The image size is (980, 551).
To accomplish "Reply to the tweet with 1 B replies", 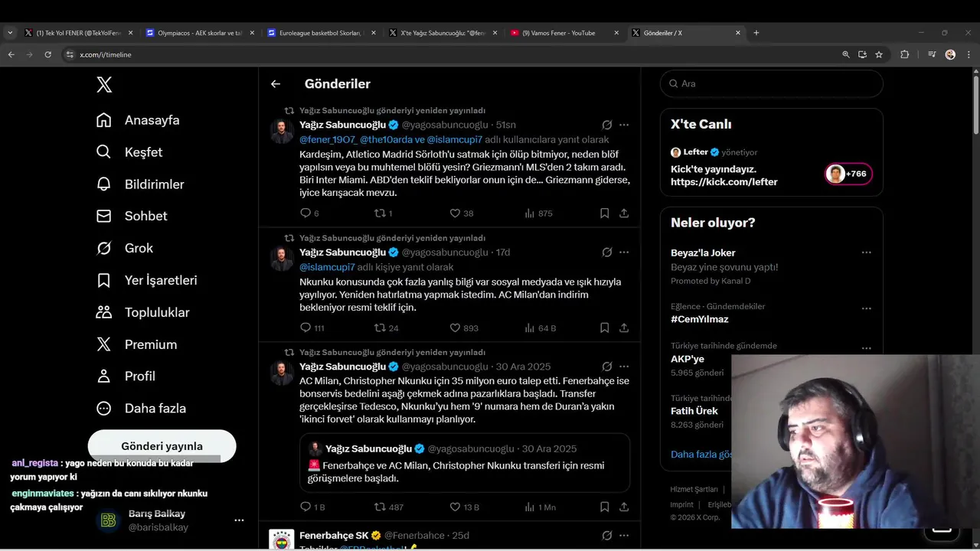I will coord(312,507).
